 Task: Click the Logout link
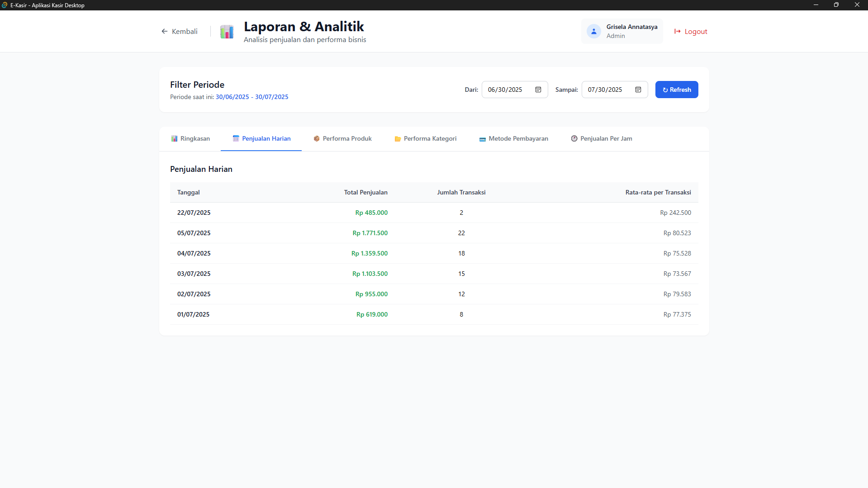pos(695,31)
